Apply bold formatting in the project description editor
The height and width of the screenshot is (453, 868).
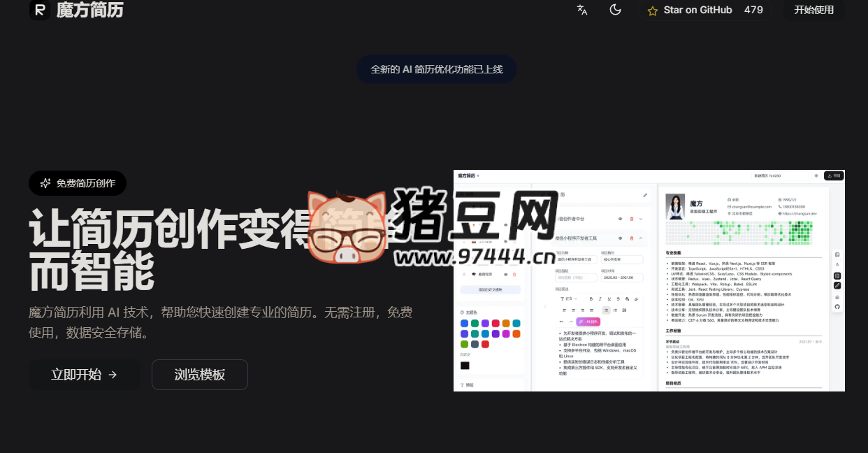pyautogui.click(x=591, y=299)
